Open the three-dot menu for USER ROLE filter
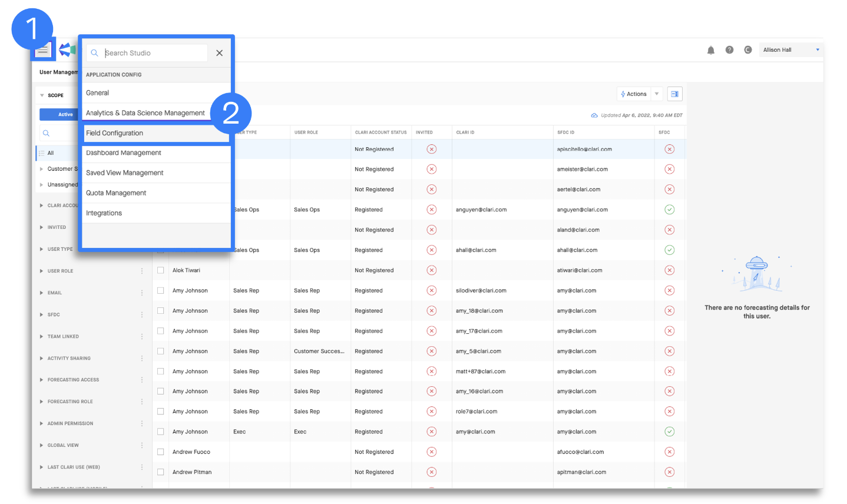This screenshot has width=847, height=504. [142, 271]
